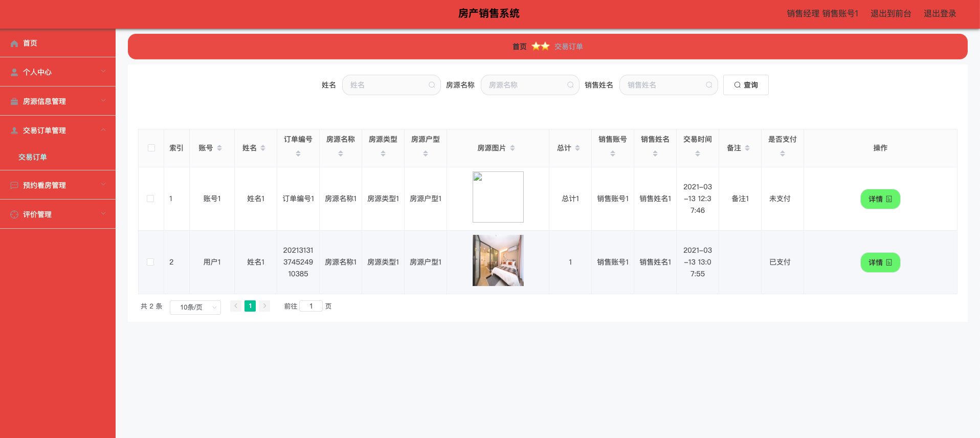Click 销售经理 销售账号1 user label
The height and width of the screenshot is (438, 980).
click(x=822, y=14)
